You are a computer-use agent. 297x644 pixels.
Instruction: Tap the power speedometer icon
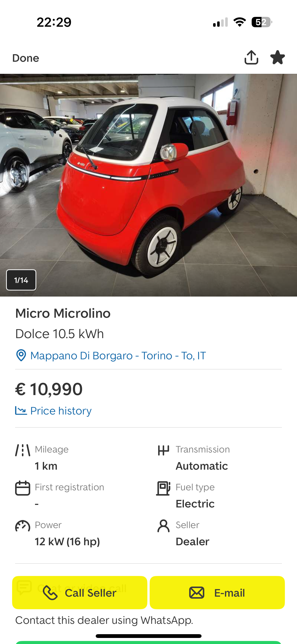click(x=23, y=526)
